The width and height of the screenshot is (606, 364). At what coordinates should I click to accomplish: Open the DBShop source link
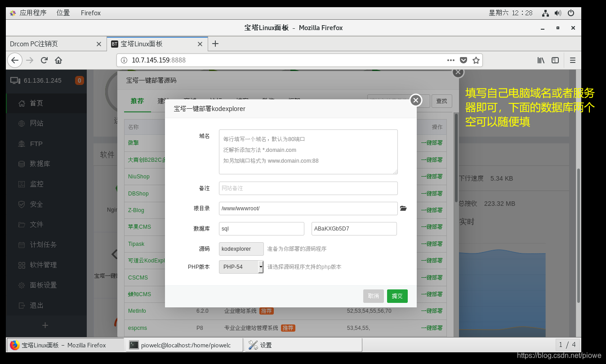pyautogui.click(x=138, y=194)
